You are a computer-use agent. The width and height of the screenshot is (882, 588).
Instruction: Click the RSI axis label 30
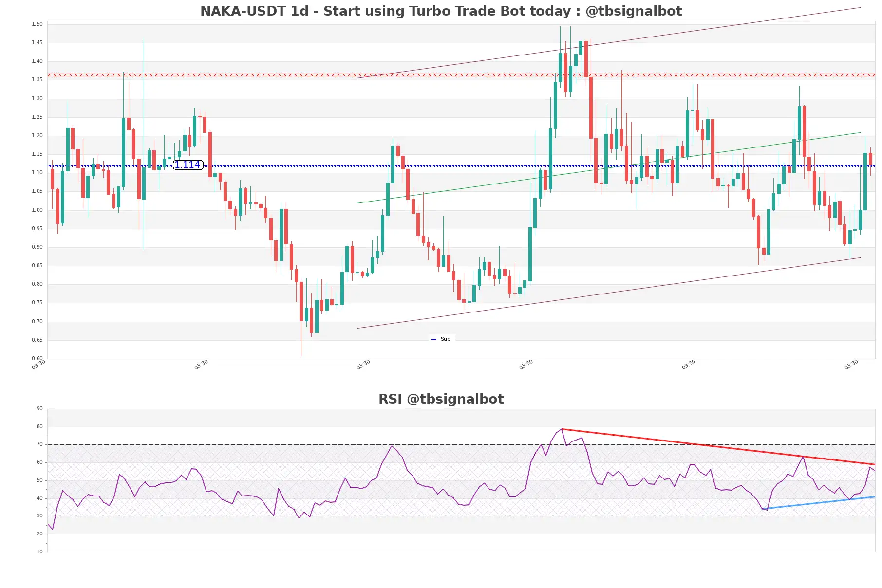click(x=39, y=516)
